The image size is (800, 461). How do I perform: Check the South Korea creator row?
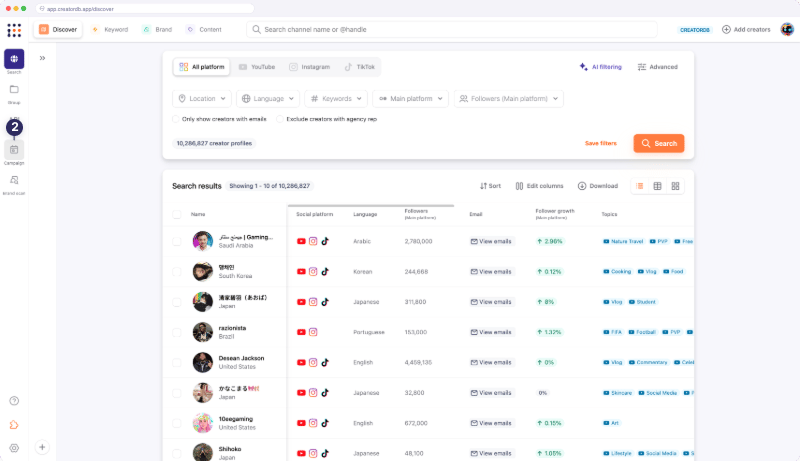pyautogui.click(x=177, y=272)
